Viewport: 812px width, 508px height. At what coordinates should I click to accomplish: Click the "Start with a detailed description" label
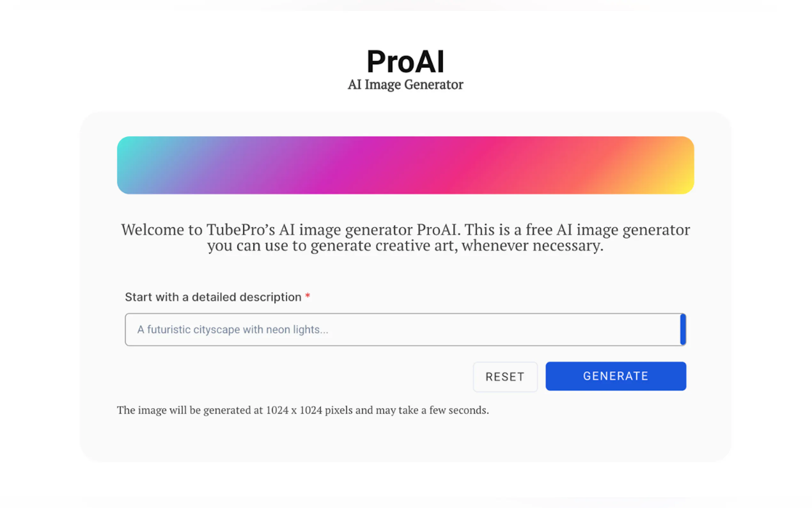tap(213, 297)
